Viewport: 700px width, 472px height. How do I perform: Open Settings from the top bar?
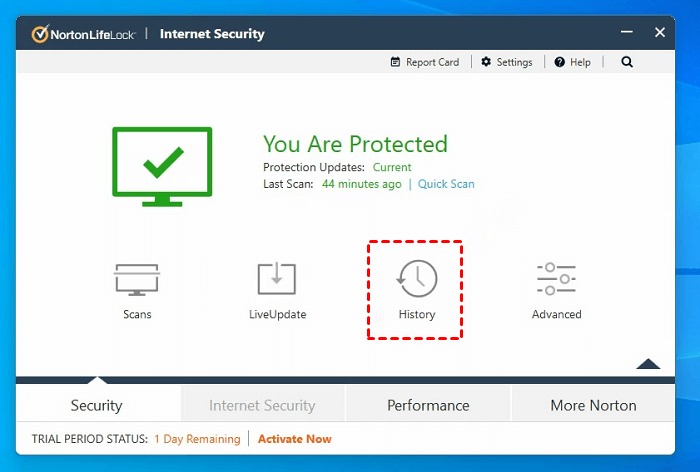(x=507, y=62)
